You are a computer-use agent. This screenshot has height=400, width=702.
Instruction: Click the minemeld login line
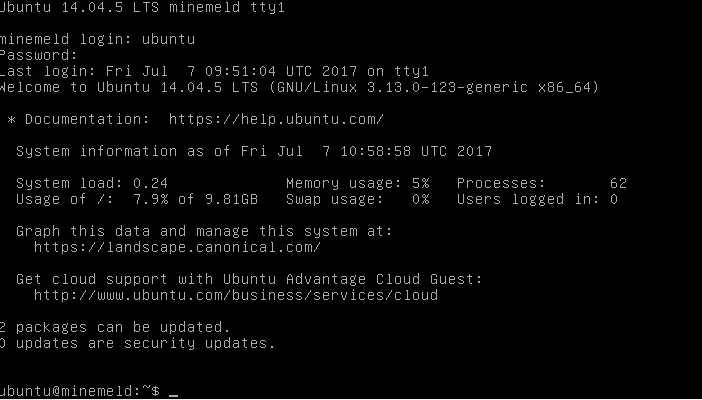click(x=97, y=39)
